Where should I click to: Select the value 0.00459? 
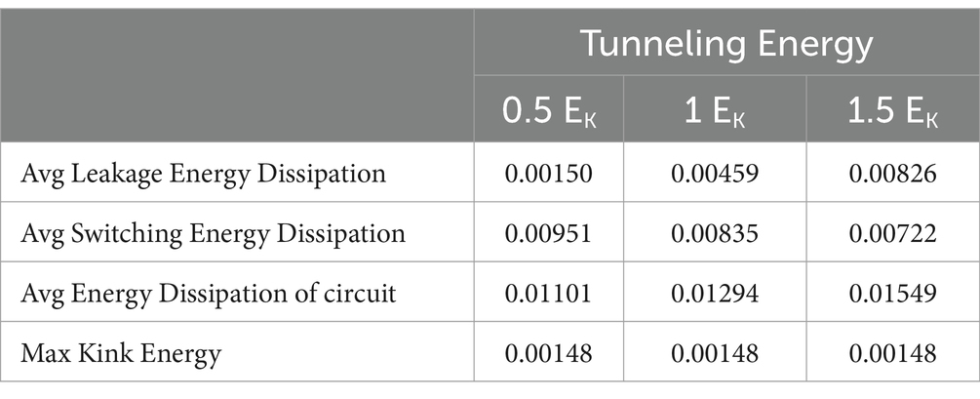(x=715, y=174)
